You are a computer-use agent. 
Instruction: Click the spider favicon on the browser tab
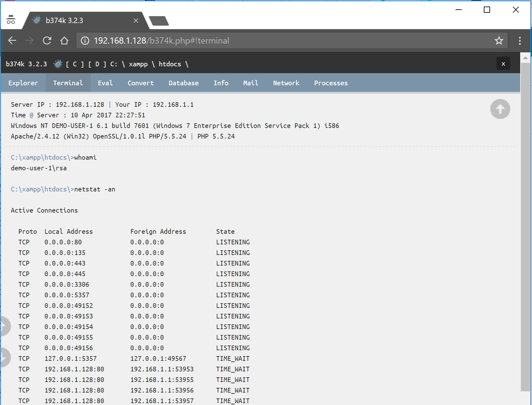pos(37,20)
